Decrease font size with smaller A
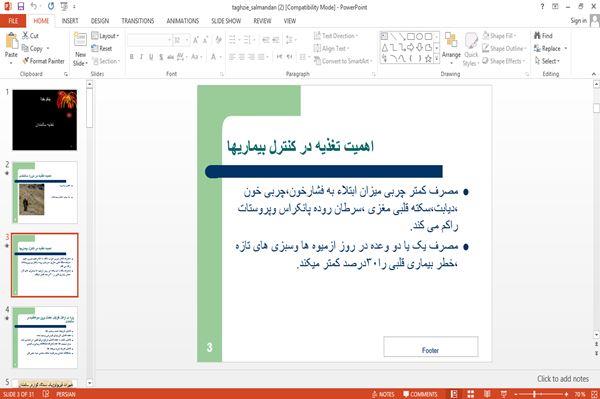 click(205, 40)
